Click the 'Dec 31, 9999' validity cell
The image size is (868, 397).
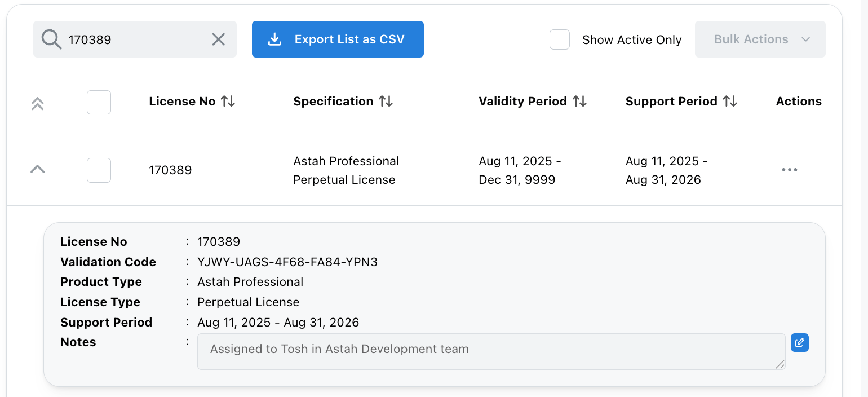(517, 180)
